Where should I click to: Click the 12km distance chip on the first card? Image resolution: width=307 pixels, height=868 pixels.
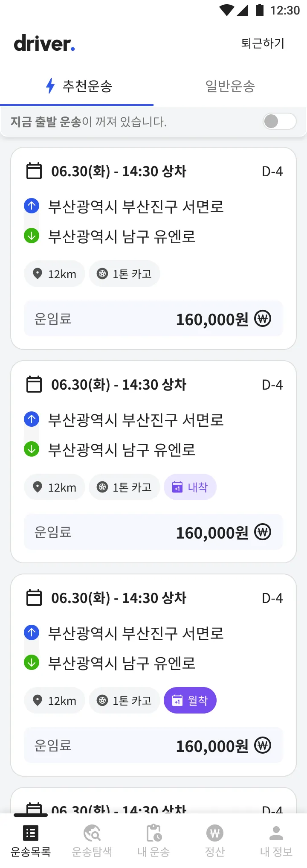55,274
